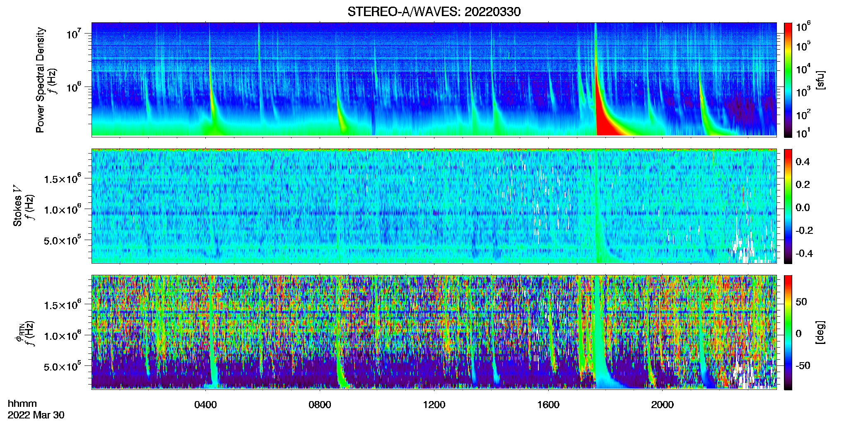Viewport: 868px width, 447px height.
Task: Click the deg colorbar of the bottom panel
Action: coord(788,332)
